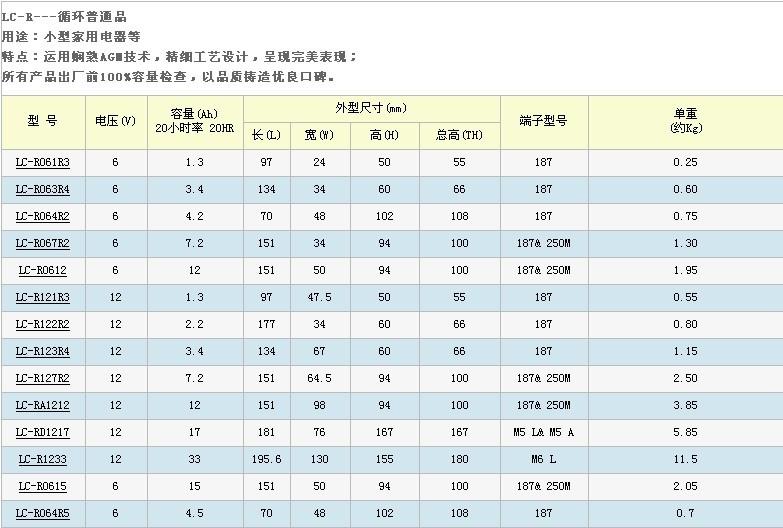Select weight 0.25 in LC-R061R3 row

(x=685, y=162)
